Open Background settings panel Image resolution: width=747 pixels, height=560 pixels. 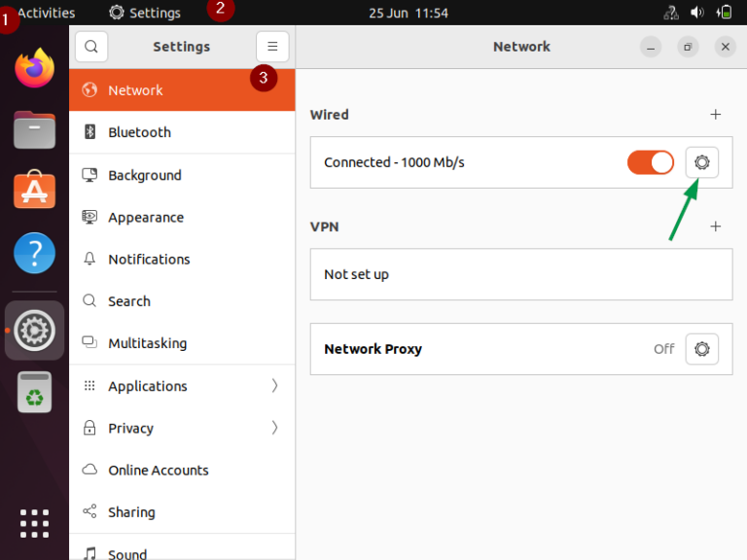(182, 175)
